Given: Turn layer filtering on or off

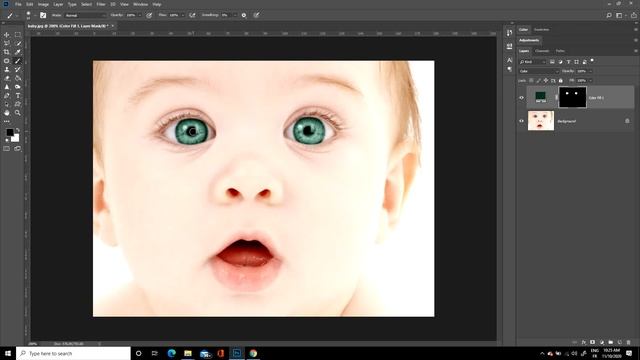Looking at the screenshot, I should pos(592,61).
